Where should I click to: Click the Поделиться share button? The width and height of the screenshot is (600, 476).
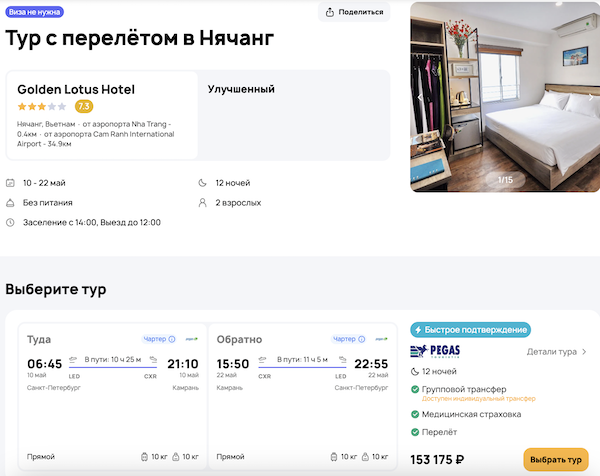(x=354, y=12)
